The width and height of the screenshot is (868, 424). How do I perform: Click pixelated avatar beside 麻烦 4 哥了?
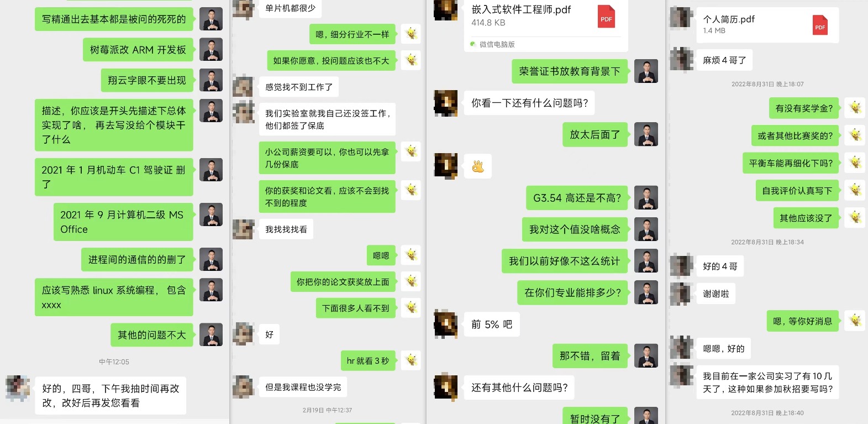(681, 60)
